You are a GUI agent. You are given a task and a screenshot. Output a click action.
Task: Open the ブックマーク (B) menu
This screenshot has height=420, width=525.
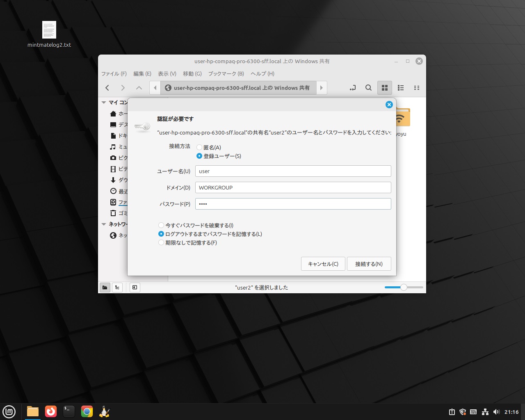pos(226,74)
